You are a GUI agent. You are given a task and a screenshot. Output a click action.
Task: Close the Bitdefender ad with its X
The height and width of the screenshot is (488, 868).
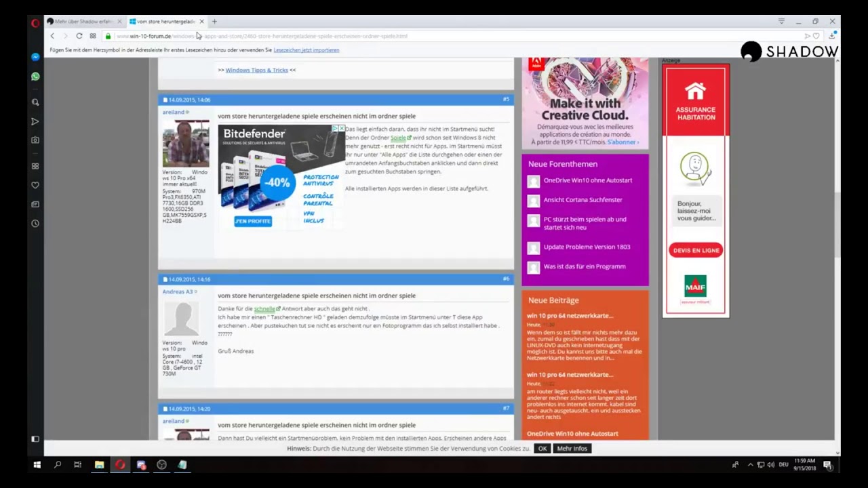(341, 128)
